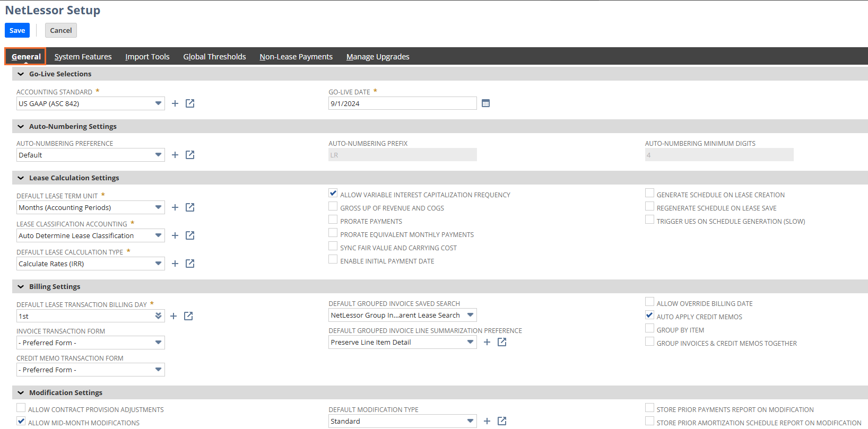Open the Global Thresholds tab

[x=215, y=57]
